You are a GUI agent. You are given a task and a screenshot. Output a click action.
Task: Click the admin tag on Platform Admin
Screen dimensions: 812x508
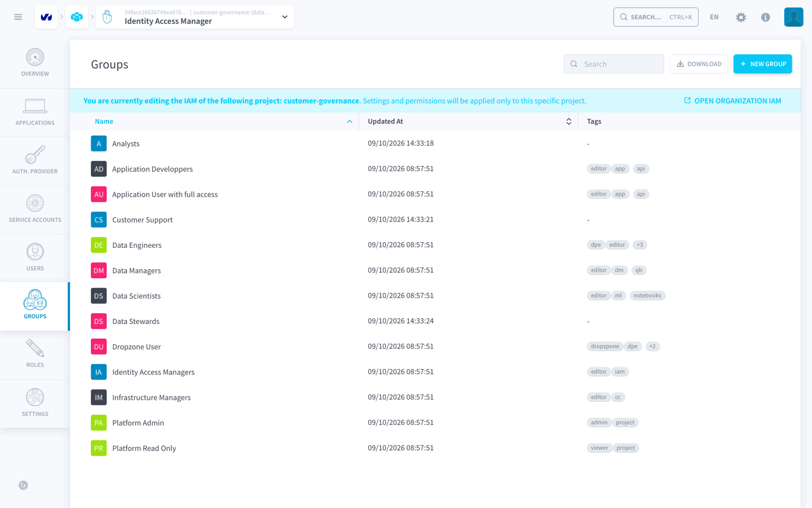point(599,423)
